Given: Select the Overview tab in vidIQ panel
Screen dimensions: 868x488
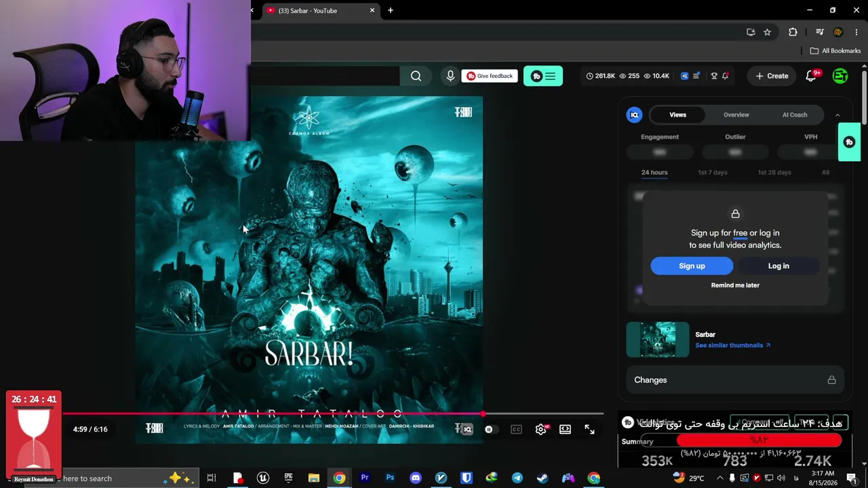Looking at the screenshot, I should tap(736, 115).
